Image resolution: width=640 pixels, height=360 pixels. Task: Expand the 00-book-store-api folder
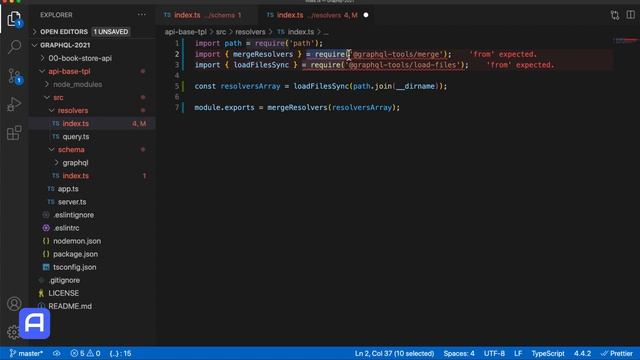[x=80, y=58]
